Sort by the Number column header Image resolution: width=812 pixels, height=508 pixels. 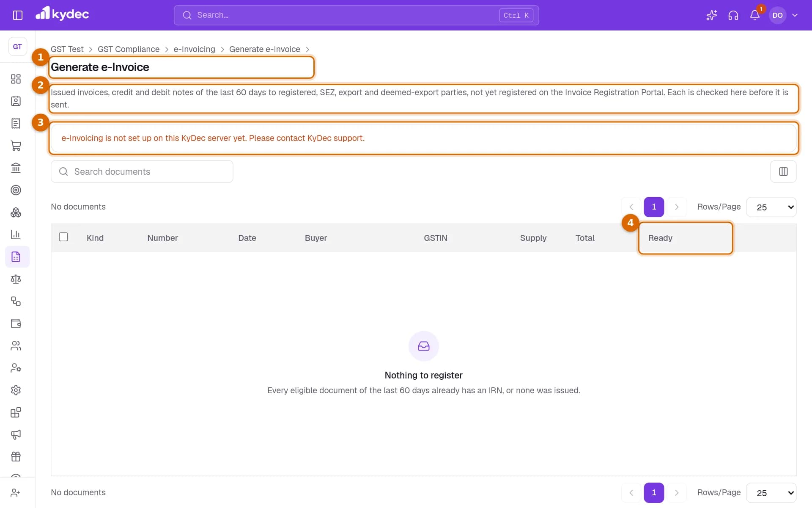(x=162, y=238)
